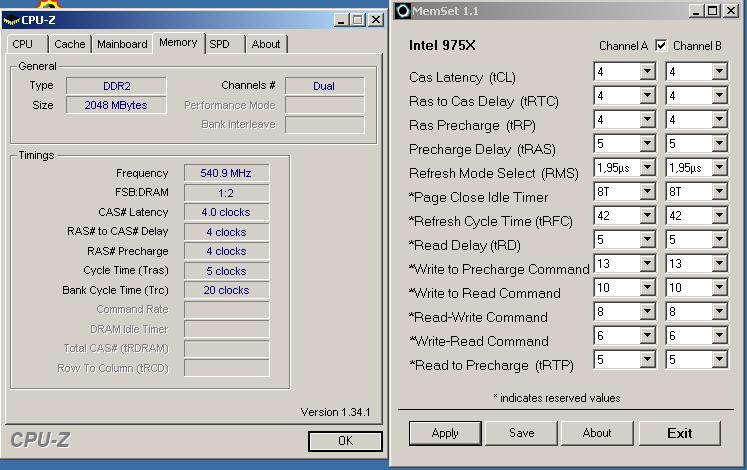Save MemSet settings
Viewport: 747px width, 470px height.
click(521, 433)
